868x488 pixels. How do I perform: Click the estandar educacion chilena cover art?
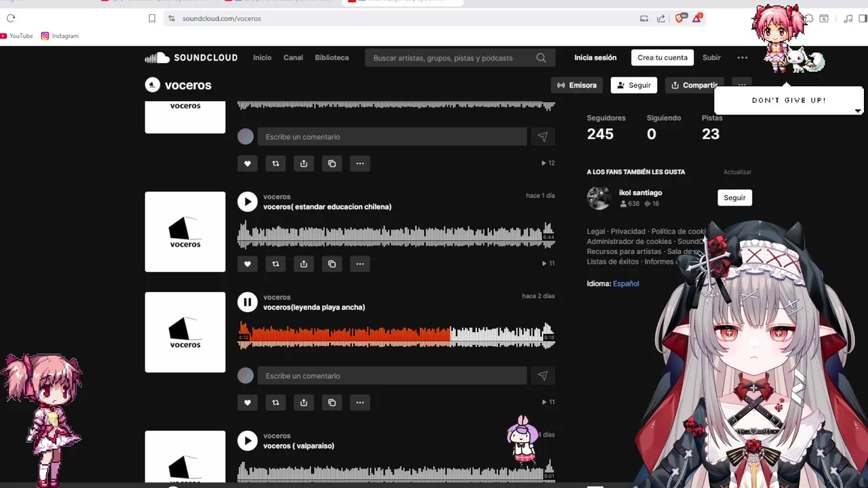pyautogui.click(x=185, y=232)
